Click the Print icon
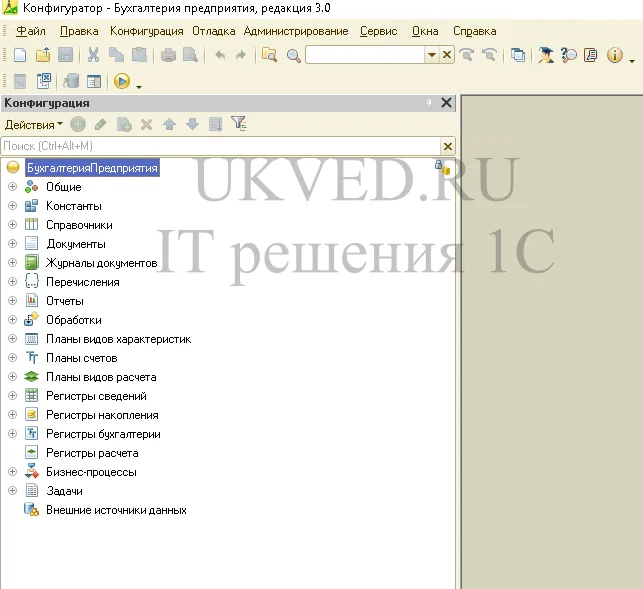This screenshot has width=643, height=589. tap(168, 55)
